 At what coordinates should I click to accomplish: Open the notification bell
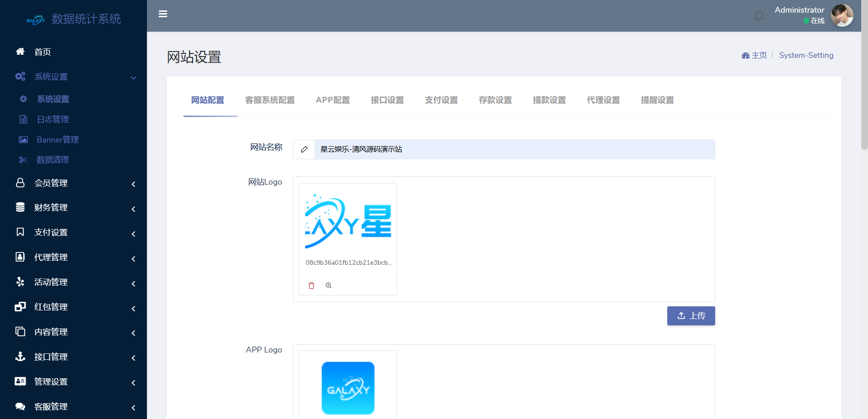coord(759,16)
